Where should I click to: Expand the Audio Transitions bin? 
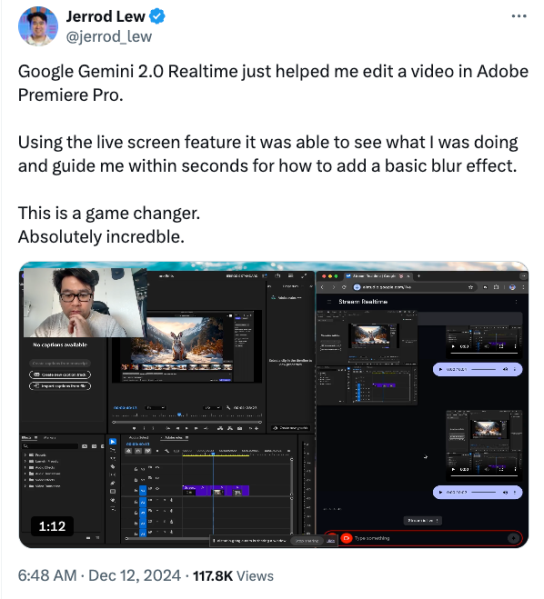26,473
